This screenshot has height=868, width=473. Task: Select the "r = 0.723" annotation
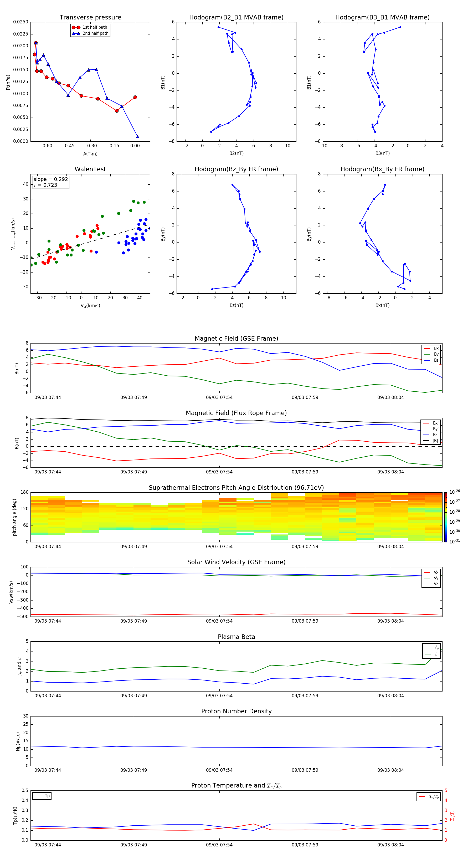tap(45, 185)
